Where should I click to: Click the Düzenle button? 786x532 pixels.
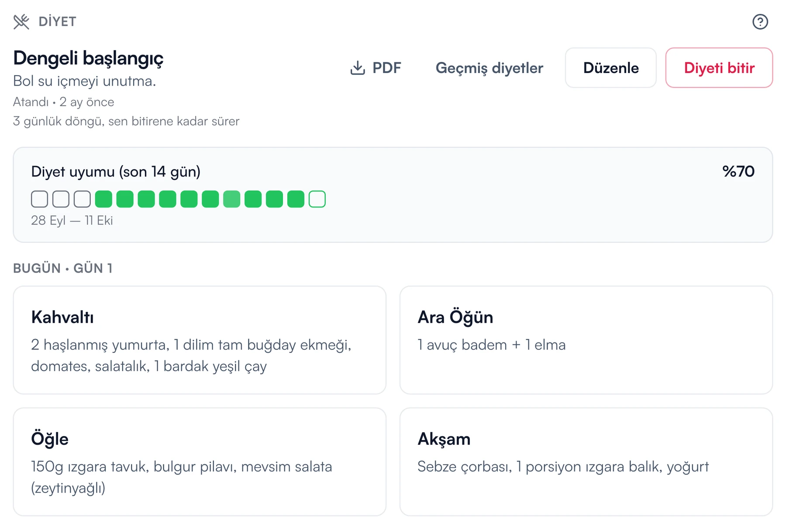tap(610, 68)
